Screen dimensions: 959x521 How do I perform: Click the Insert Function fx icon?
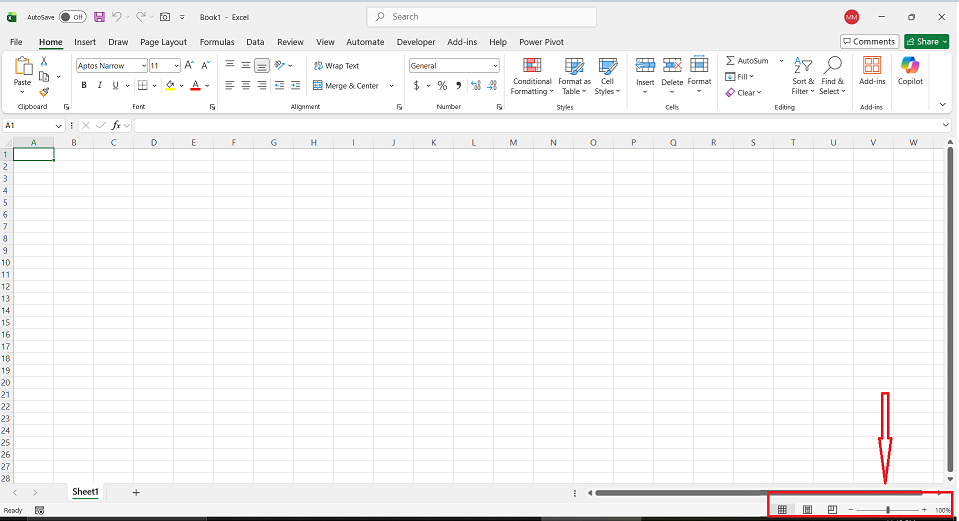click(116, 125)
